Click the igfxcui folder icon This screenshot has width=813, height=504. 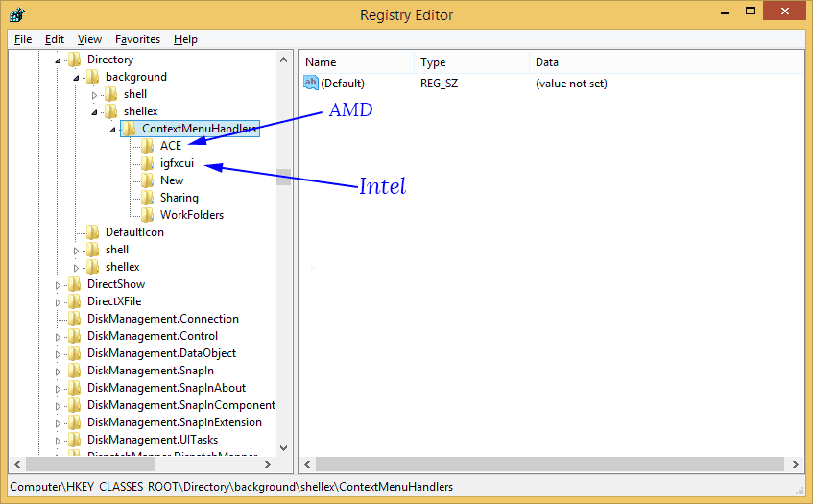pyautogui.click(x=148, y=163)
